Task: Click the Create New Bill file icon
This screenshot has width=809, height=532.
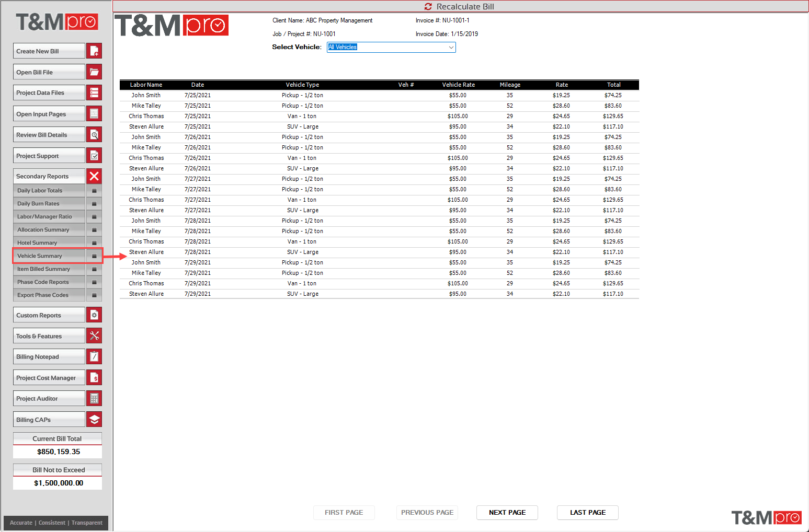Action: [x=94, y=51]
